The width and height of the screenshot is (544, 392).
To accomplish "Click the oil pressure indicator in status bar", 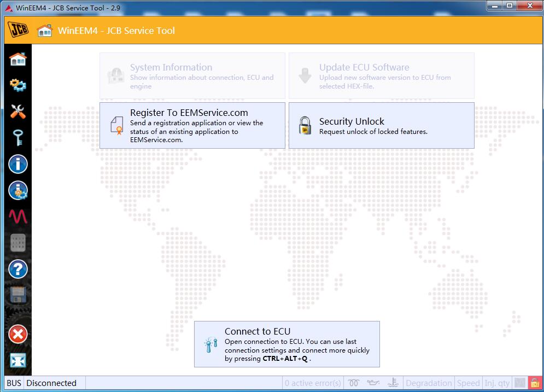I will [x=373, y=383].
